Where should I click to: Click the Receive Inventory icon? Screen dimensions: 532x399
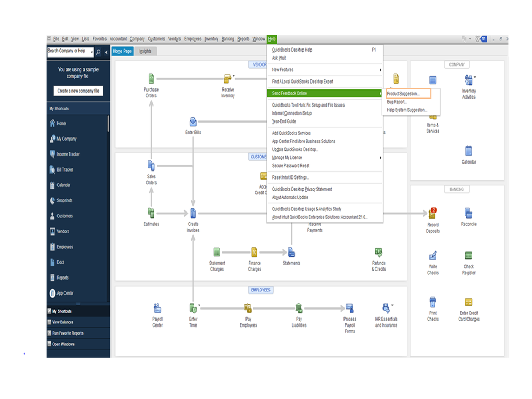coord(227,79)
